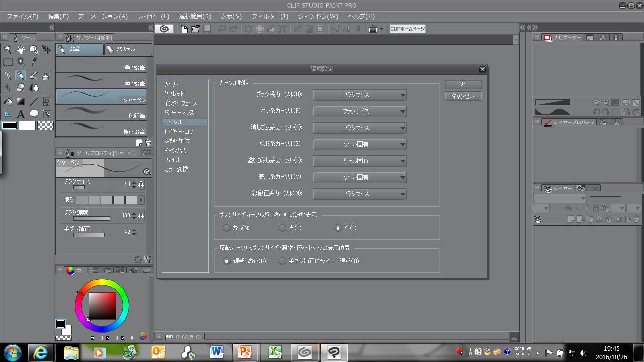Enable 手ブレ補正に合わせて遅延(H) option

282,261
